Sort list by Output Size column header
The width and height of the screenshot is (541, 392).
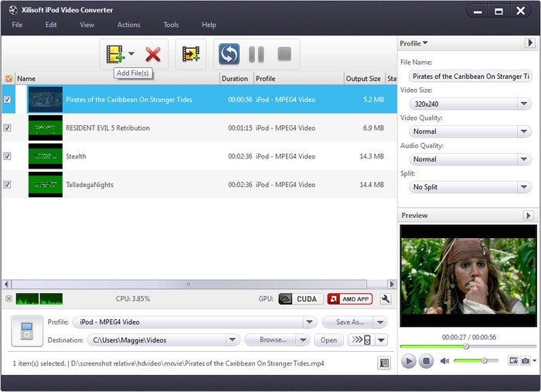pyautogui.click(x=364, y=79)
